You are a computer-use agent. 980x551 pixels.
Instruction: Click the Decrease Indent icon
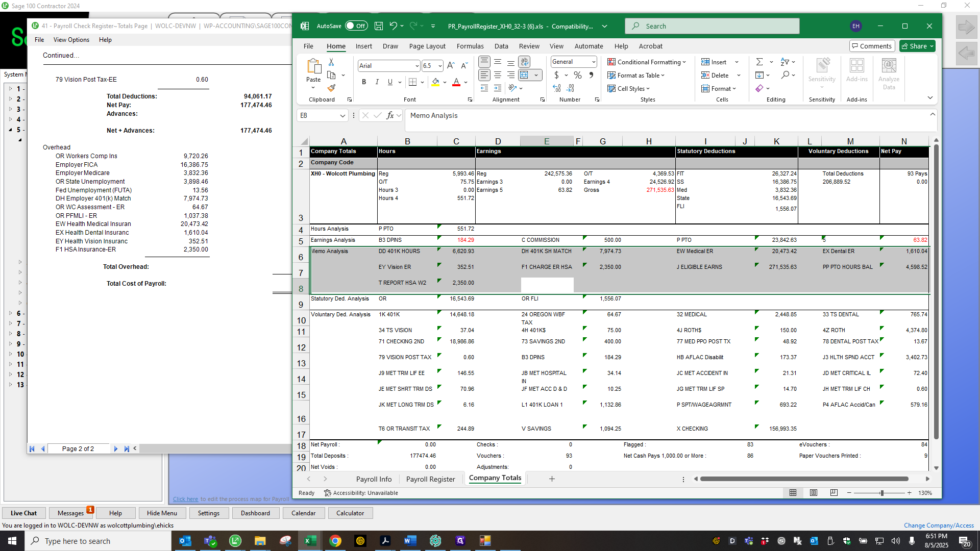(x=484, y=88)
